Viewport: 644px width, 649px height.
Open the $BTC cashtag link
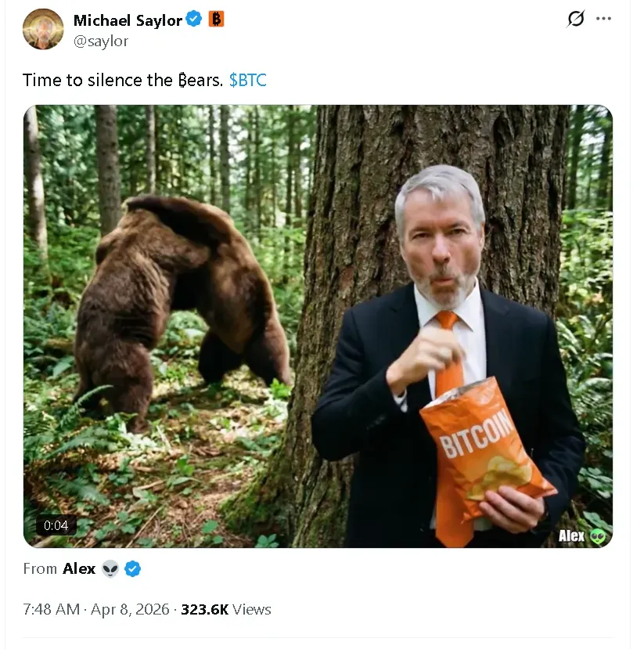click(x=247, y=80)
